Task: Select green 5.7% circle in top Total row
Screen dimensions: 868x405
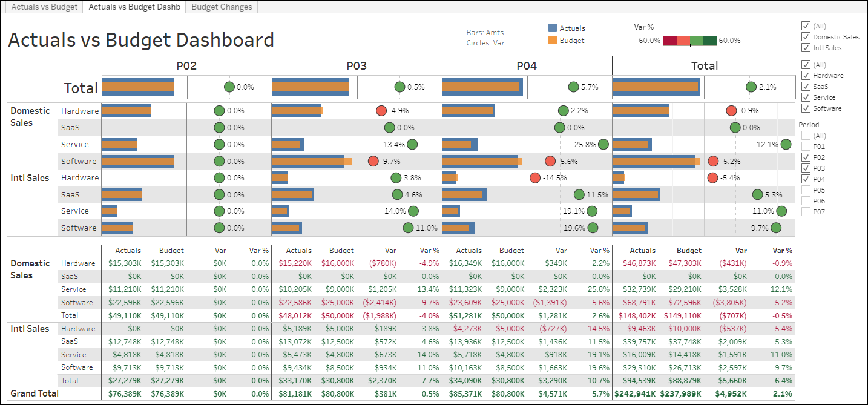Action: click(573, 87)
